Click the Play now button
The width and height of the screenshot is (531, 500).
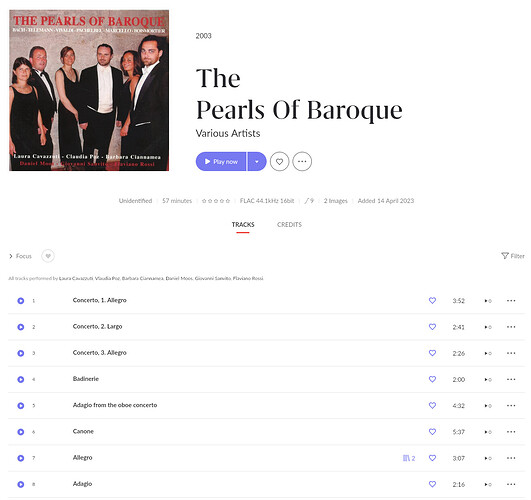221,162
